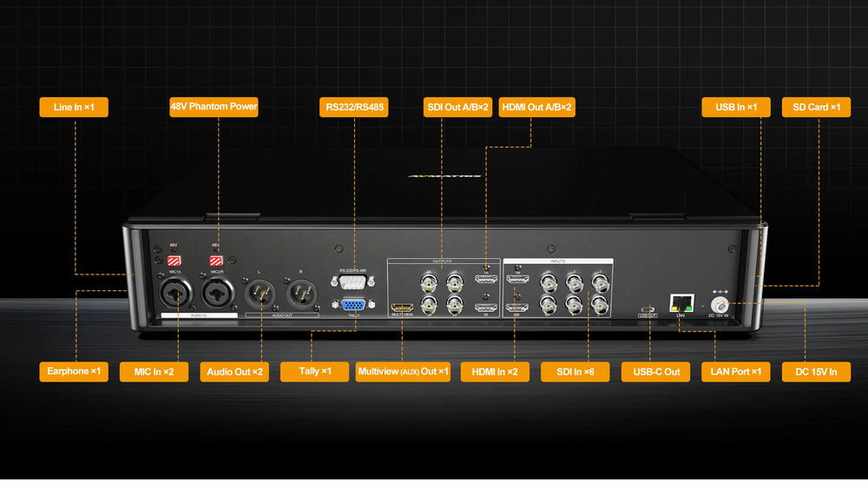Click the DC 15V IN power connector
Screen dimensions: 868x489
(x=720, y=304)
